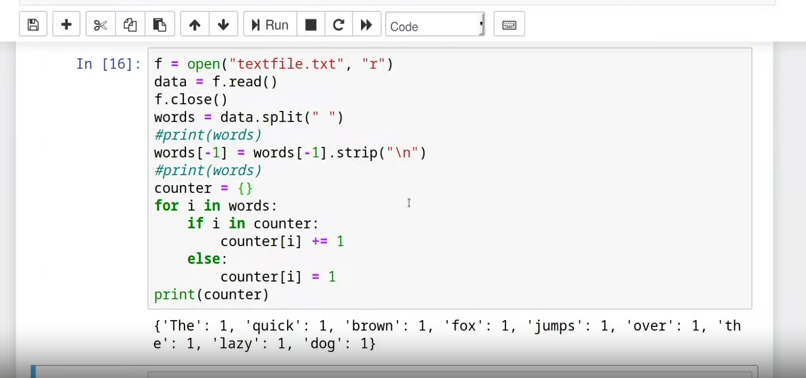This screenshot has height=378, width=806.
Task: Insert a new cell below with plus icon
Action: tap(66, 25)
